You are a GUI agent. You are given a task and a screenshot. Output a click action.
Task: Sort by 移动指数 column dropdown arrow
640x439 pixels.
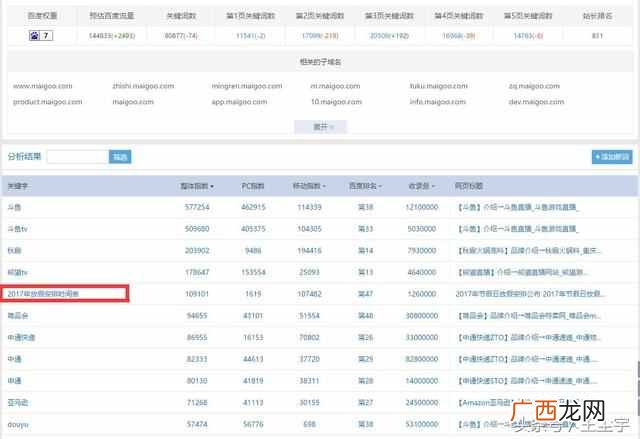(324, 186)
